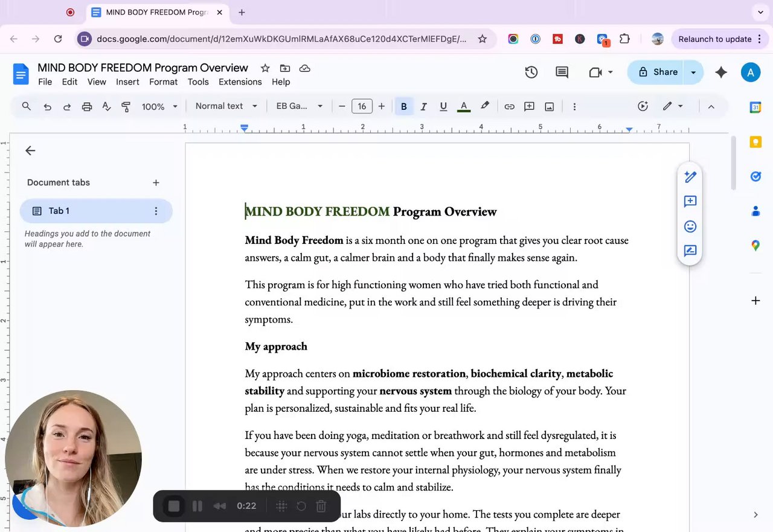The width and height of the screenshot is (773, 532).
Task: Open Tab 1 options menu
Action: click(156, 211)
